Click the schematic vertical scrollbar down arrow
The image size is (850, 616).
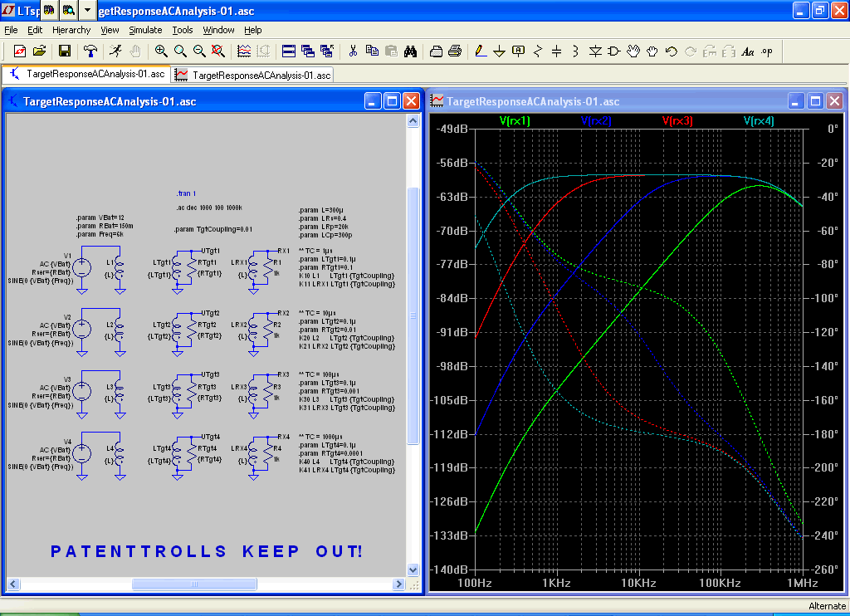tap(413, 570)
